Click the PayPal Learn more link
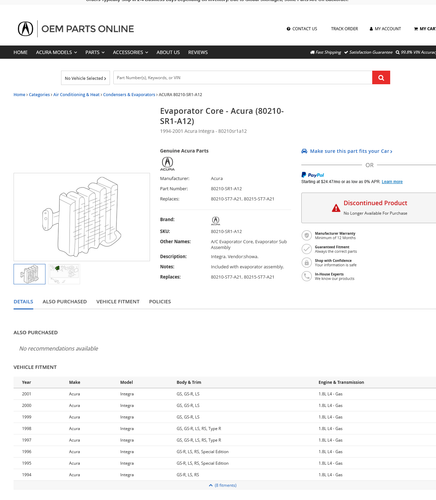The height and width of the screenshot is (500, 436). point(392,182)
